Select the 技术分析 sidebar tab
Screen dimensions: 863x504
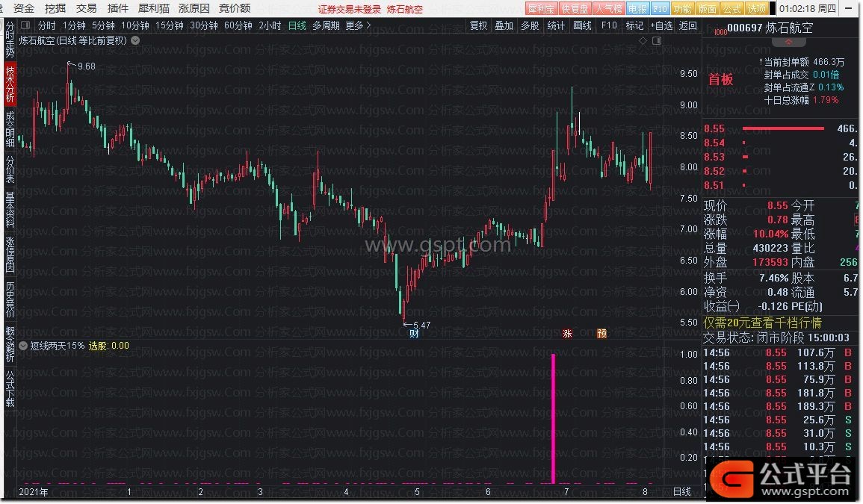pos(10,84)
